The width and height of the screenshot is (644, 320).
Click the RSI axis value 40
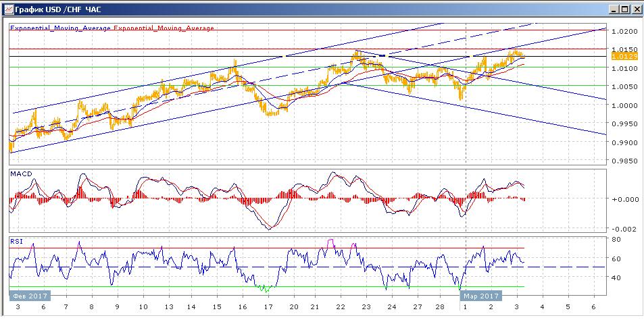[616, 277]
